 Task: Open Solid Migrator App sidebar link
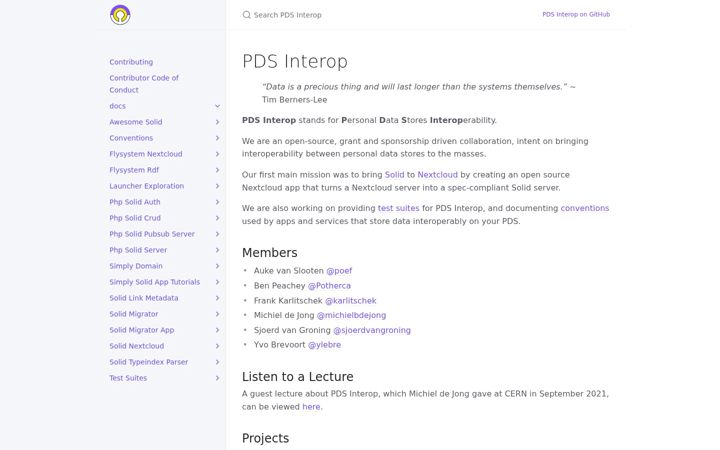141,330
